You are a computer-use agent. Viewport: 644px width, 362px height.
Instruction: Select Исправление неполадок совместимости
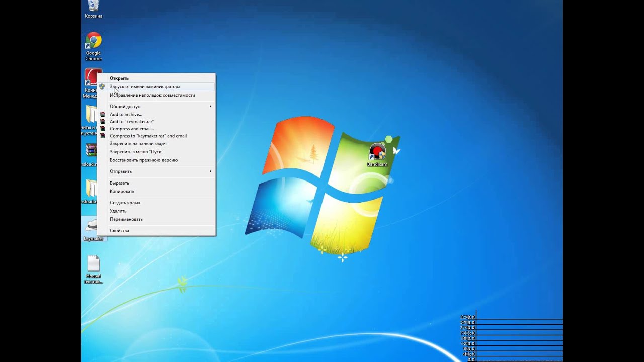pos(156,95)
